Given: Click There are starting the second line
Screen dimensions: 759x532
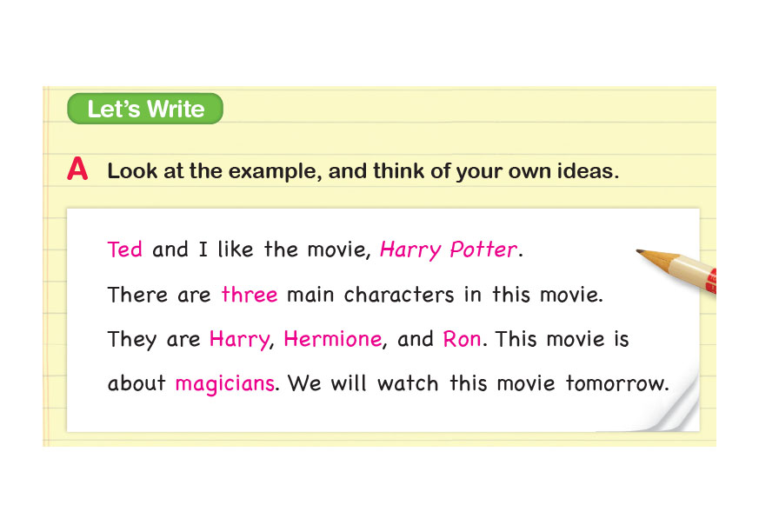Looking at the screenshot, I should (x=159, y=295).
